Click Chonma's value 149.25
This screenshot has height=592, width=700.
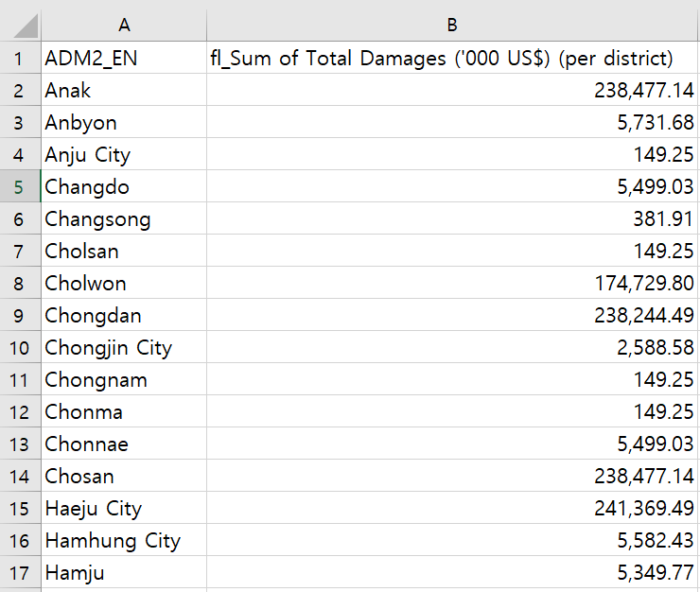click(452, 411)
